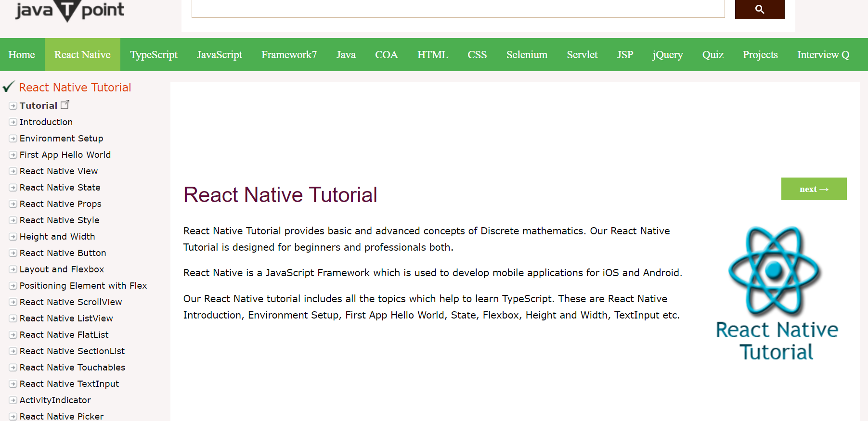Screen dimensions: 868x421
Task: Open the React Native FlatList tutorial link
Action: tap(64, 335)
